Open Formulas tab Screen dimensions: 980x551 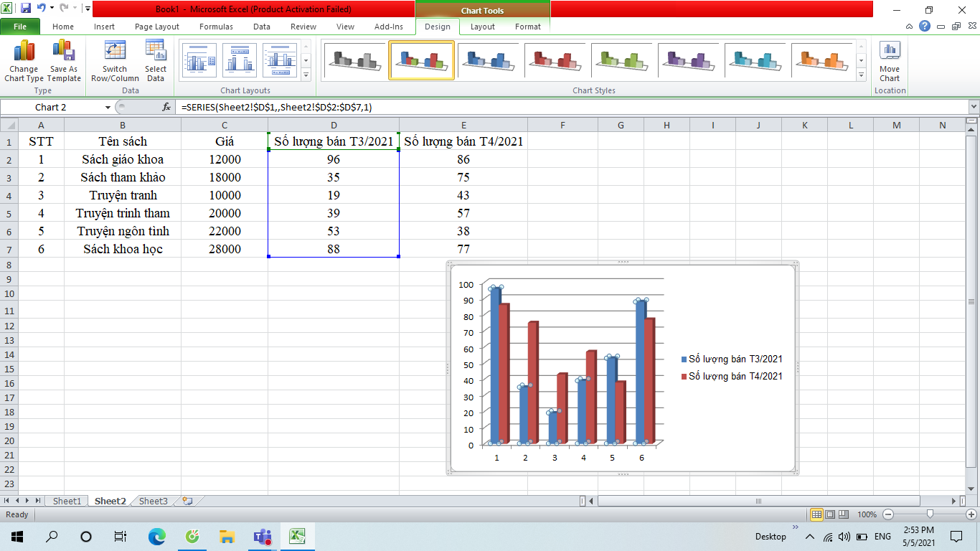tap(216, 27)
